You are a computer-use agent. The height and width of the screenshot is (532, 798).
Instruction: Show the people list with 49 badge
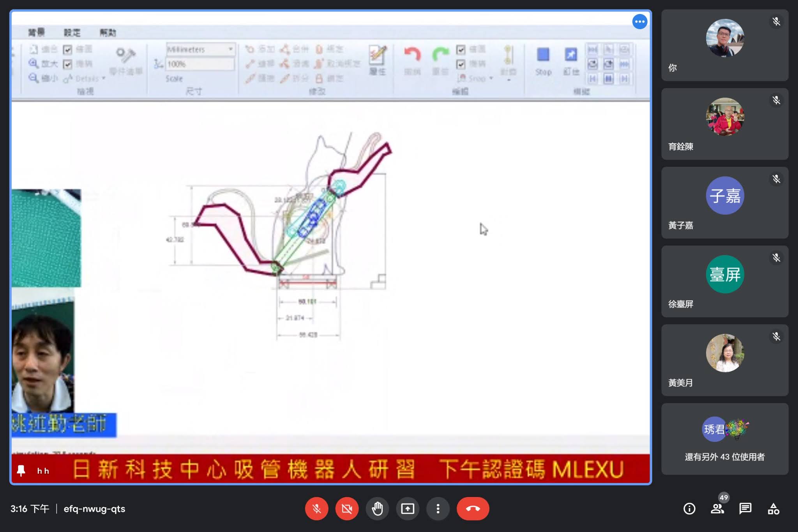coord(717,509)
